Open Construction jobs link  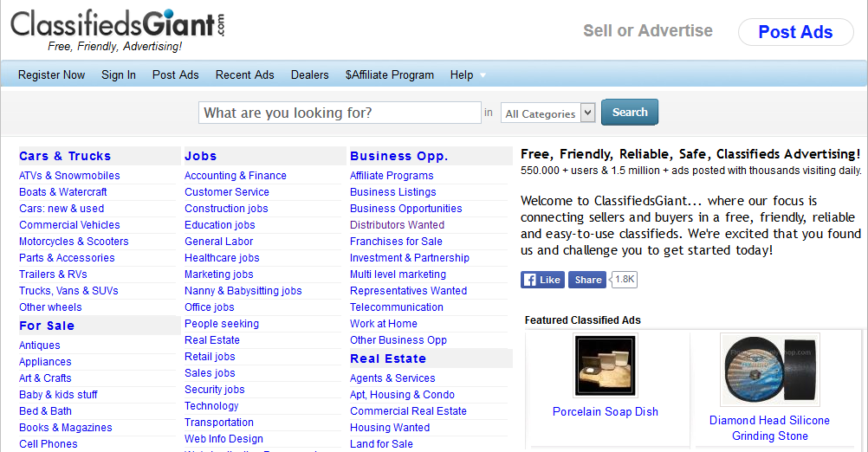[x=226, y=209]
